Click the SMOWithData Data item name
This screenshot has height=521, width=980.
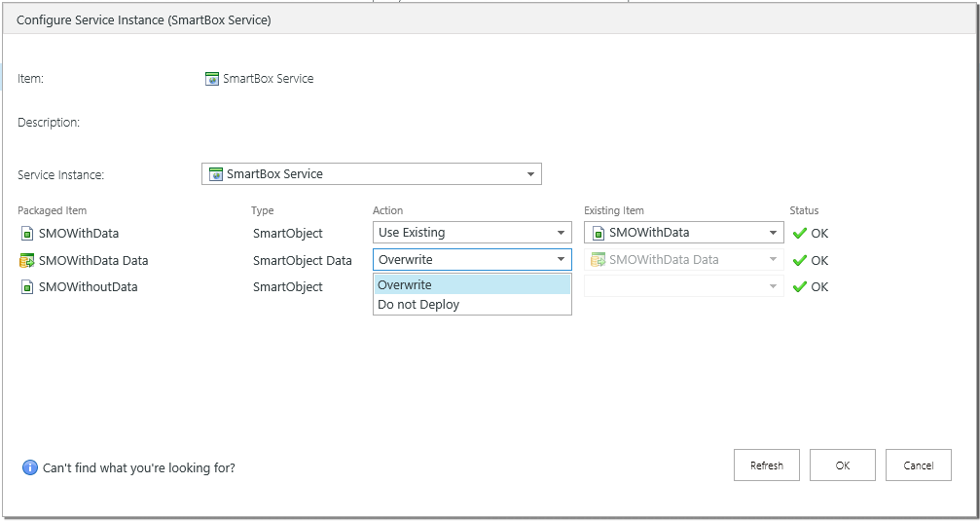click(93, 260)
